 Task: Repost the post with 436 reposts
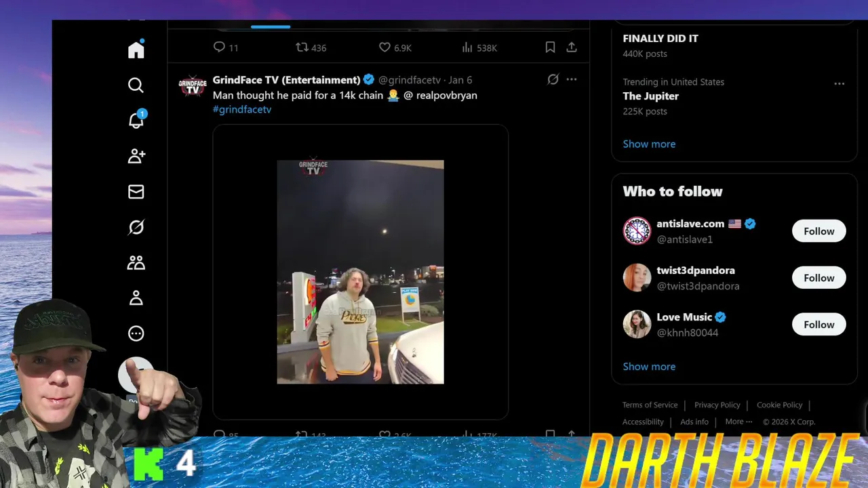tap(311, 47)
